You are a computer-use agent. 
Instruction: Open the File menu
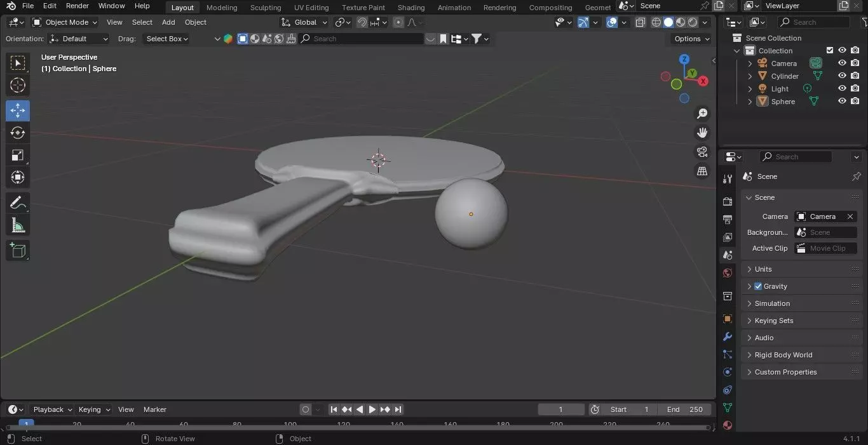point(28,6)
